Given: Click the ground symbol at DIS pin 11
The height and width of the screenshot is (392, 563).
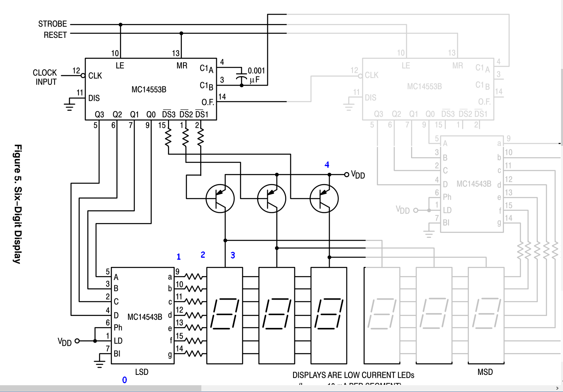Looking at the screenshot, I should (x=69, y=106).
